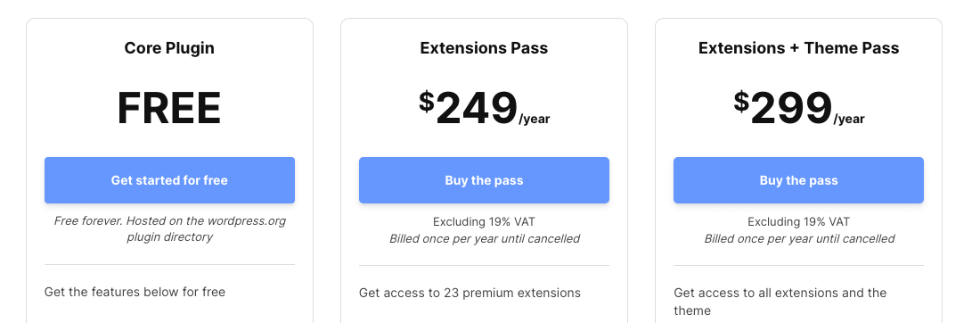The height and width of the screenshot is (323, 980).
Task: Click the 249 price figure
Action: coord(477,108)
